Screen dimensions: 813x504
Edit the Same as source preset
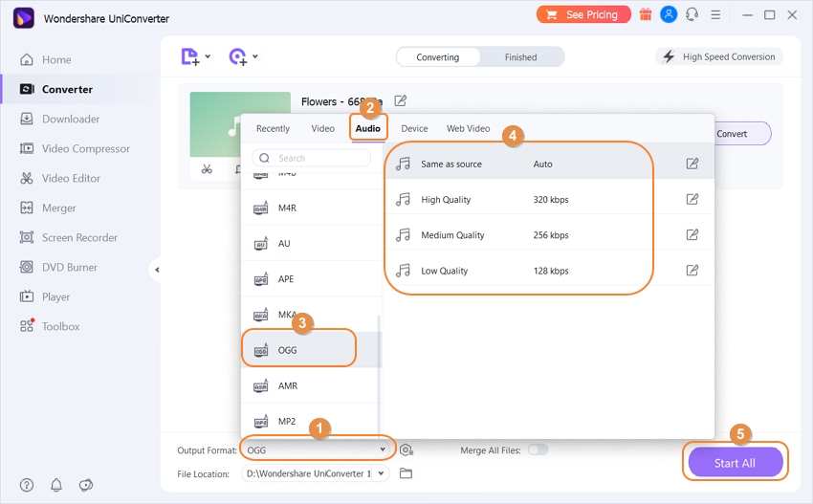click(692, 164)
